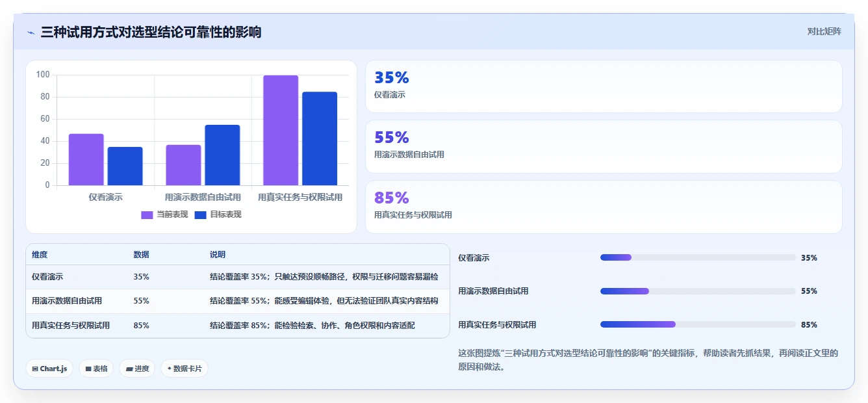Viewport: 868px width, 403px height.
Task: Click the 结论覆盖率 55% description cell
Action: click(327, 301)
